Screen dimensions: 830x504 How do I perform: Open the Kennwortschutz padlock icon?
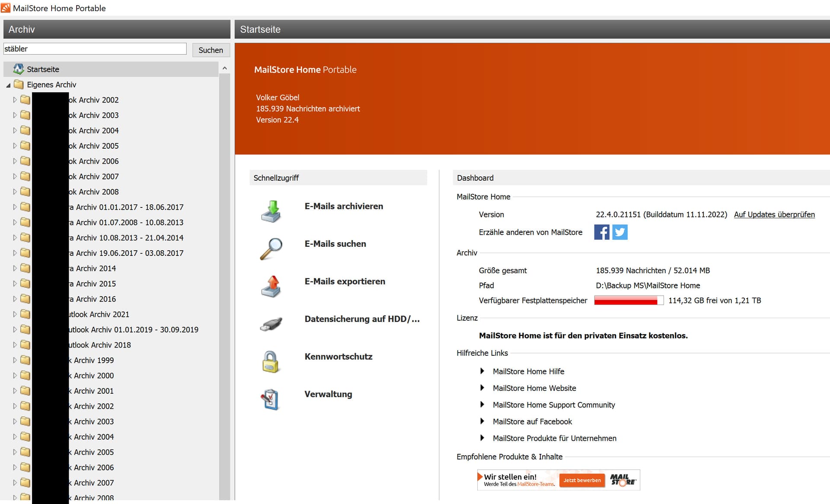point(271,361)
